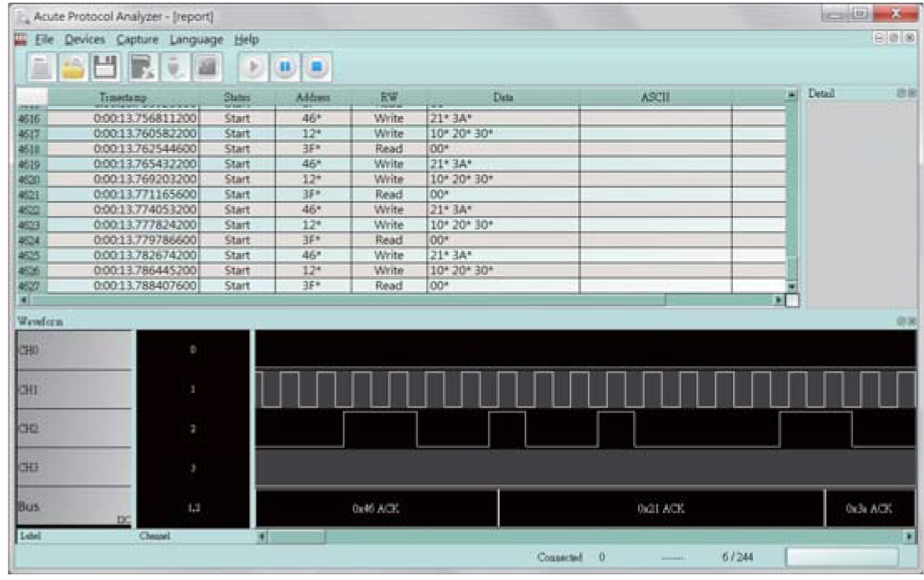Click the New document toolbar icon
Viewport: 924px width, 580px height.
click(41, 68)
